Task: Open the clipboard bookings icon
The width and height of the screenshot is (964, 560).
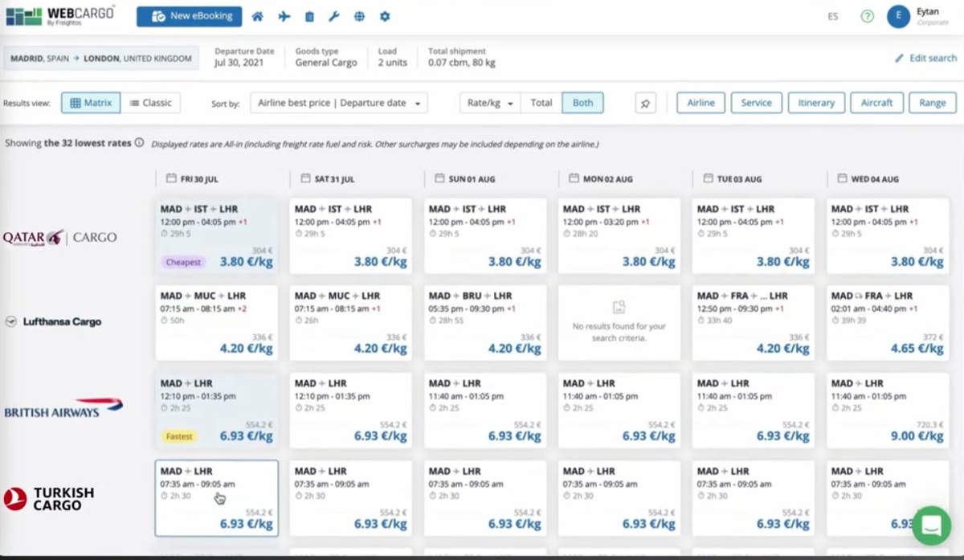Action: (309, 16)
